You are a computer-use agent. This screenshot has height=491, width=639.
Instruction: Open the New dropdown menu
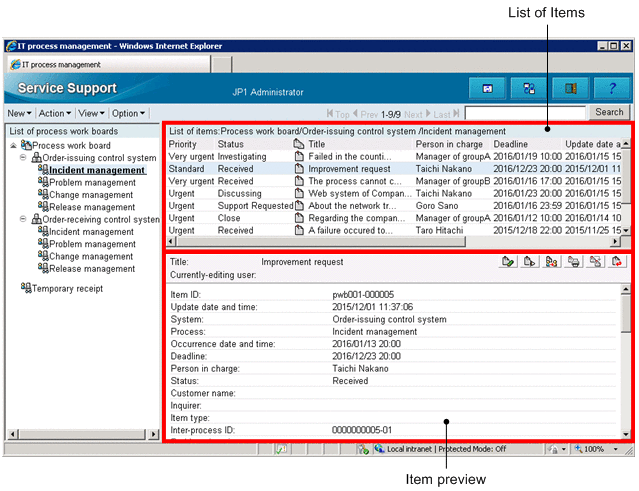[19, 114]
